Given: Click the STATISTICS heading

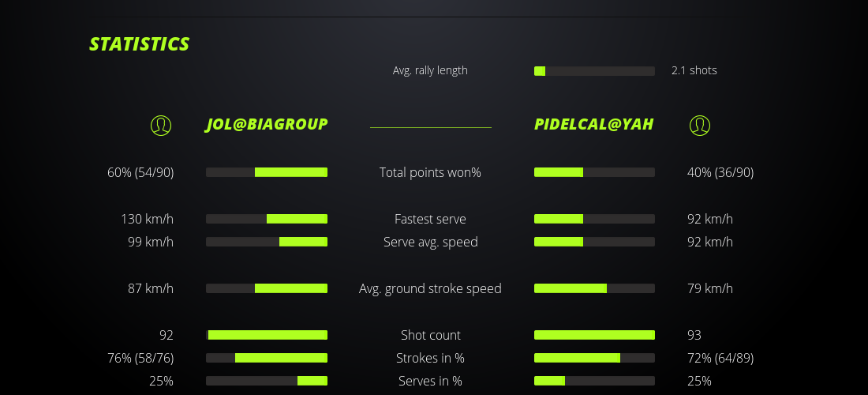Looking at the screenshot, I should coord(140,44).
